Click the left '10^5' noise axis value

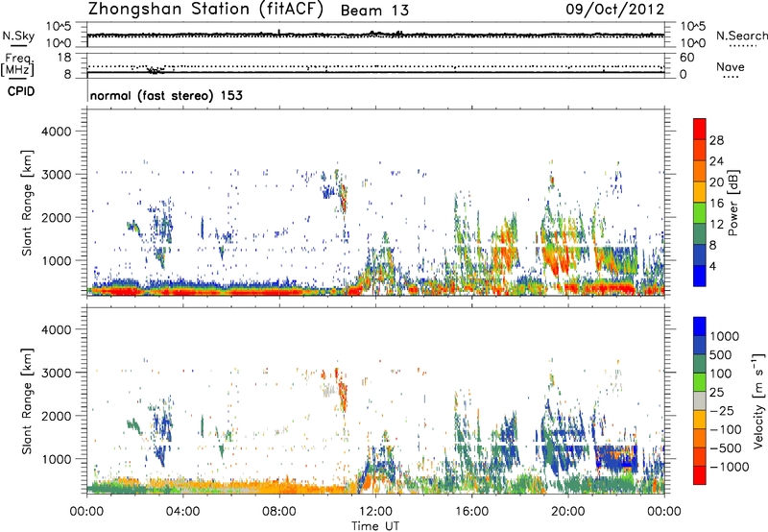point(59,26)
